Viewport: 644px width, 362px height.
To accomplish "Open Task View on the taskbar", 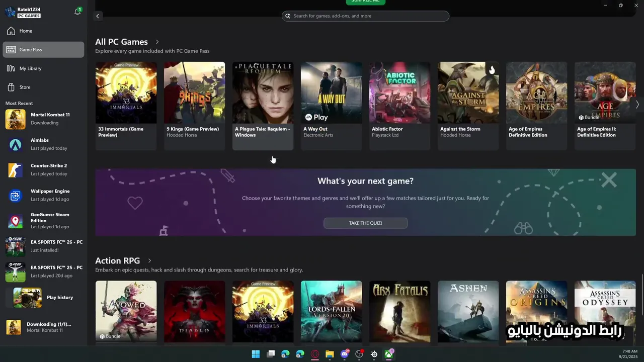I will click(271, 354).
